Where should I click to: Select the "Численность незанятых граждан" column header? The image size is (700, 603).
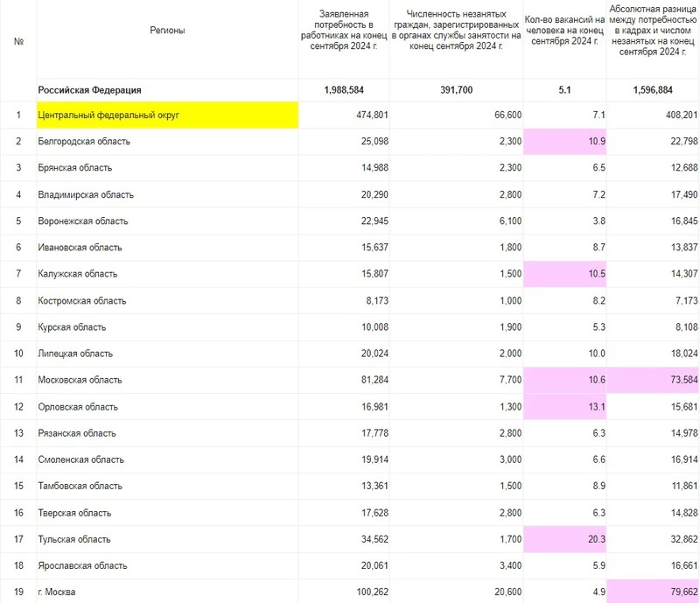[x=458, y=31]
